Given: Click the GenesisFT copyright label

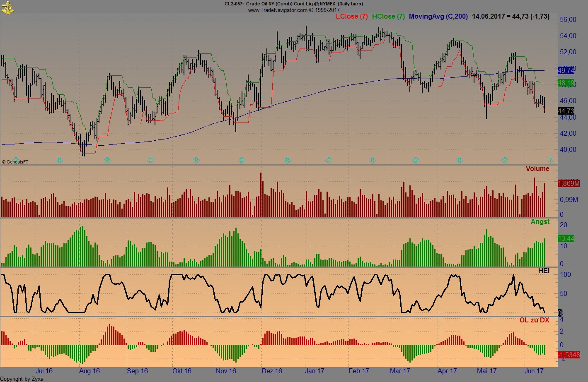Looking at the screenshot, I should [x=16, y=162].
